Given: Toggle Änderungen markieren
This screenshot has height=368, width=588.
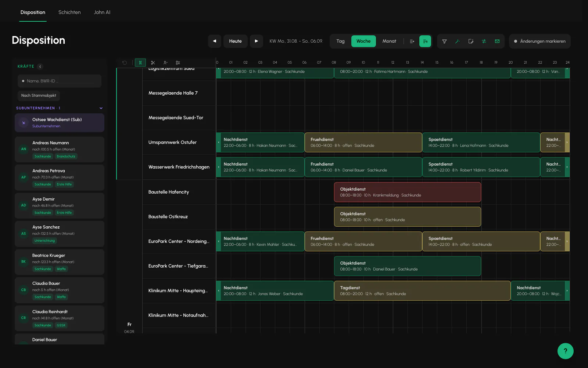Looking at the screenshot, I should tap(540, 41).
